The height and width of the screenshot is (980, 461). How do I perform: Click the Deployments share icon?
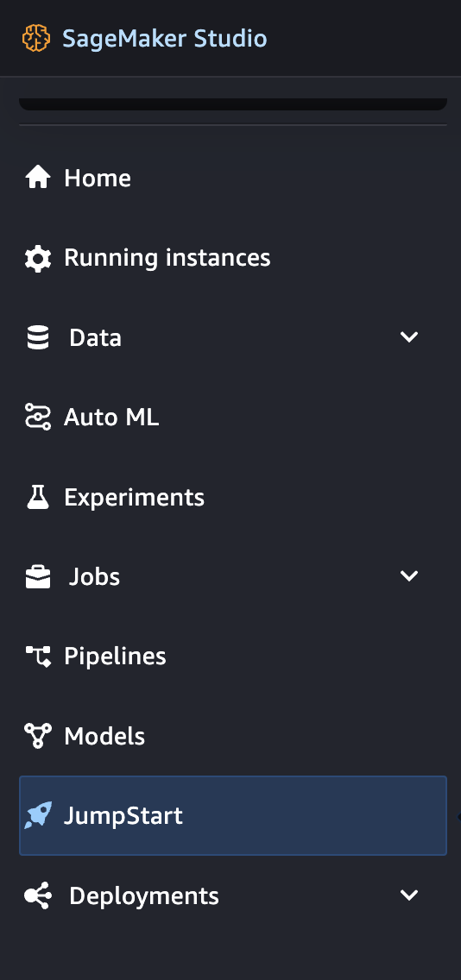click(x=37, y=895)
